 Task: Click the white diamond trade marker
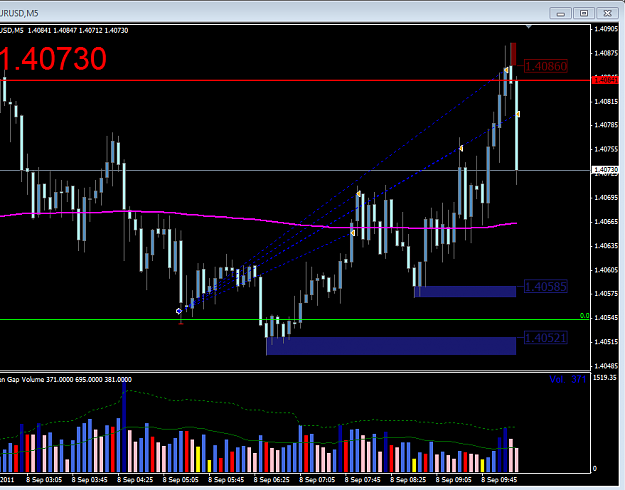coord(179,311)
